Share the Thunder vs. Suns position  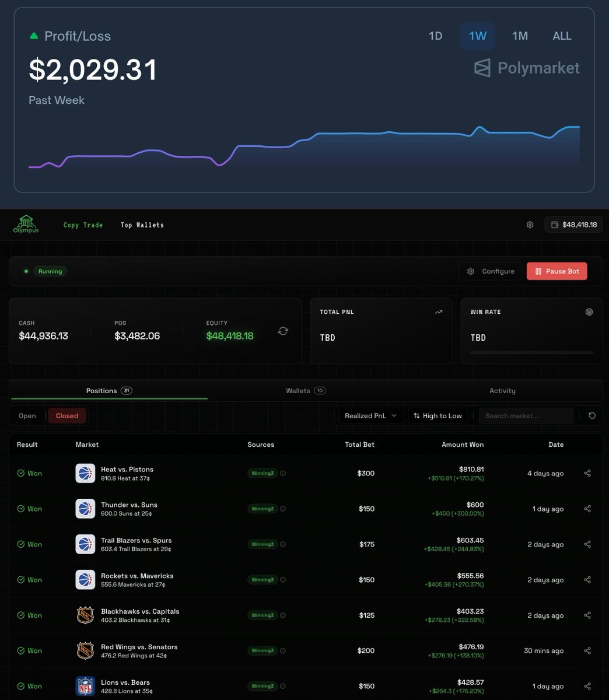(x=587, y=509)
